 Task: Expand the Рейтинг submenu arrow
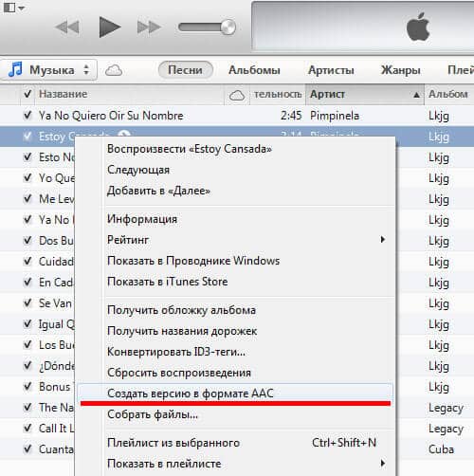coord(383,240)
